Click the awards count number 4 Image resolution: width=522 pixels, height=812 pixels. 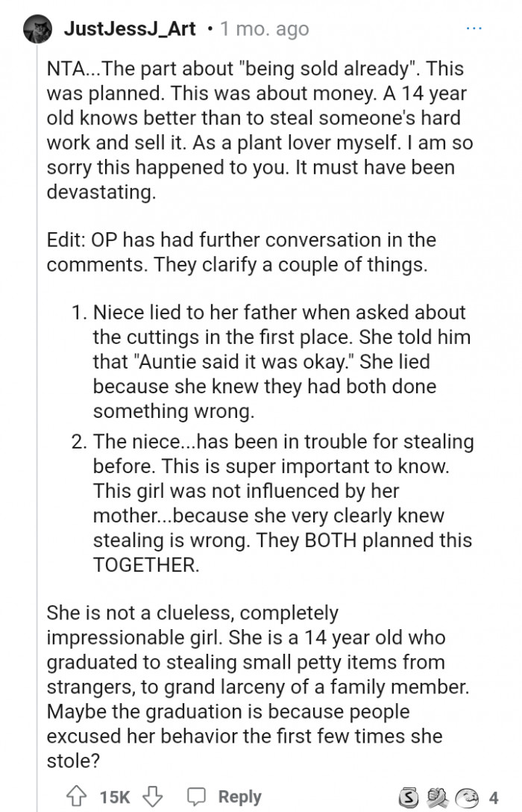pos(493,797)
